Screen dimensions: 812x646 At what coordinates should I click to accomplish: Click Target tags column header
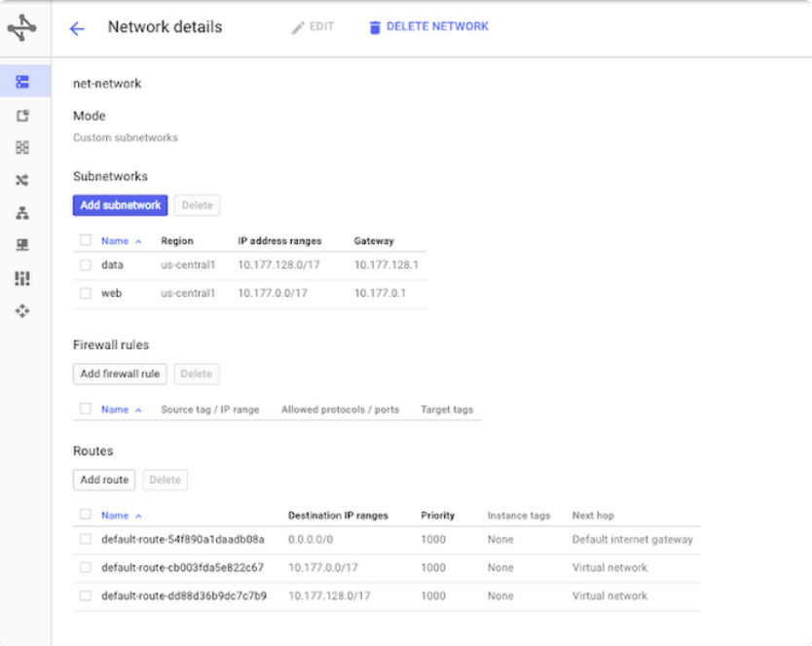tap(447, 410)
